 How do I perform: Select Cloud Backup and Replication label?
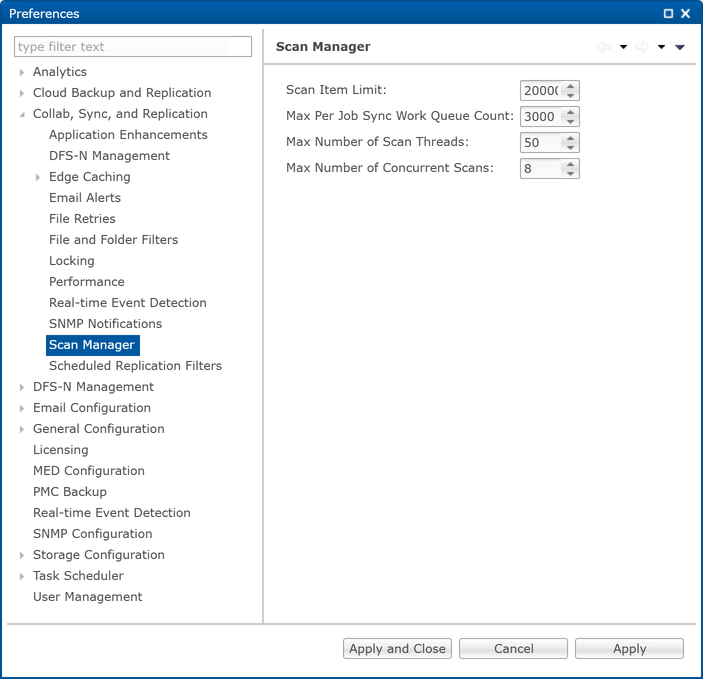pos(122,93)
